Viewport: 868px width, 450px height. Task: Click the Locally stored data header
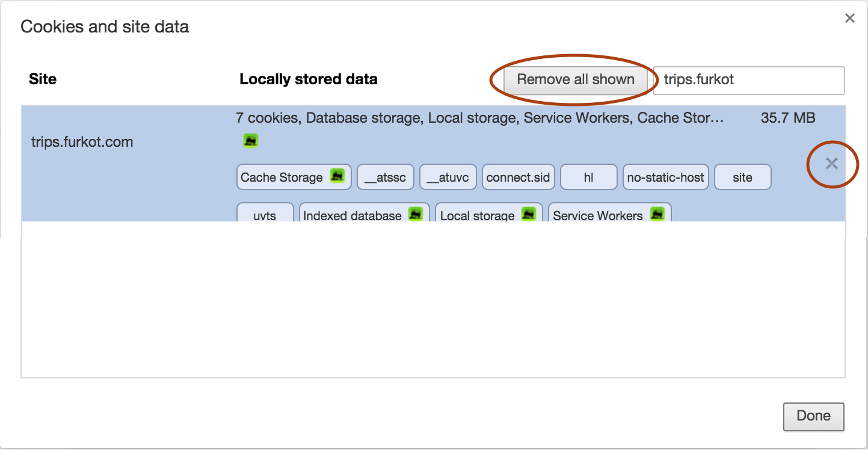click(309, 79)
